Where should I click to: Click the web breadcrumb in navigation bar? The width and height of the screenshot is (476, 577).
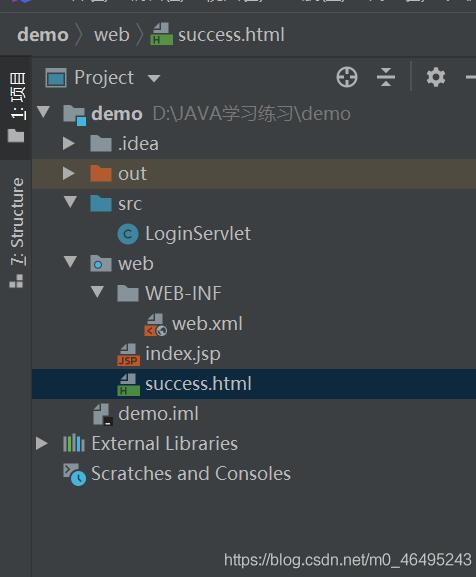pos(111,35)
